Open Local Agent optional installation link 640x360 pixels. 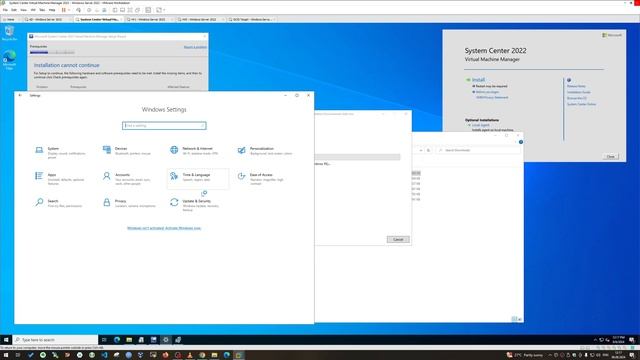(x=481, y=125)
